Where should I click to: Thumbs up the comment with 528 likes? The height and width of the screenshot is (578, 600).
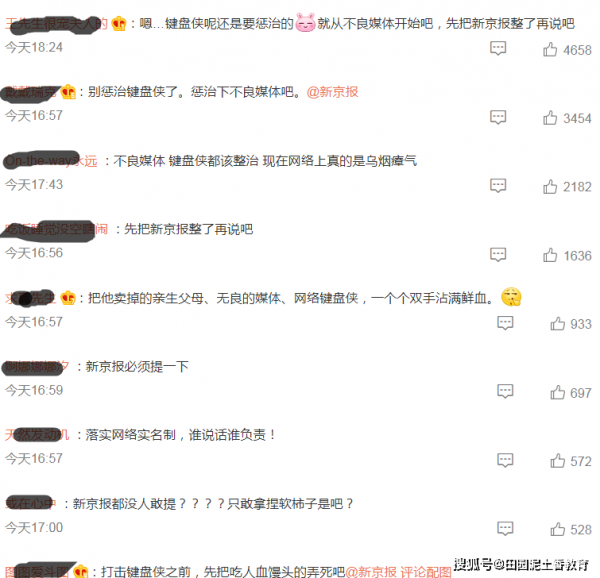[x=557, y=529]
